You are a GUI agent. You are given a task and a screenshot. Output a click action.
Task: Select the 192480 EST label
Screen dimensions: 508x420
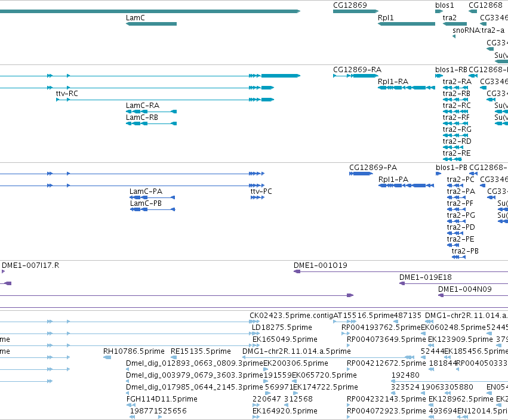pos(405,376)
